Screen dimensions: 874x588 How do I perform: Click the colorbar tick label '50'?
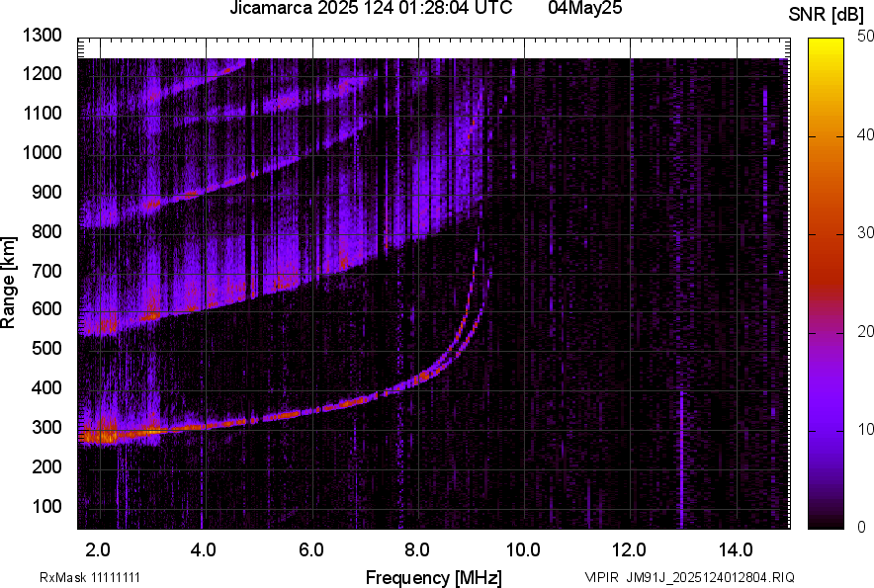[866, 37]
